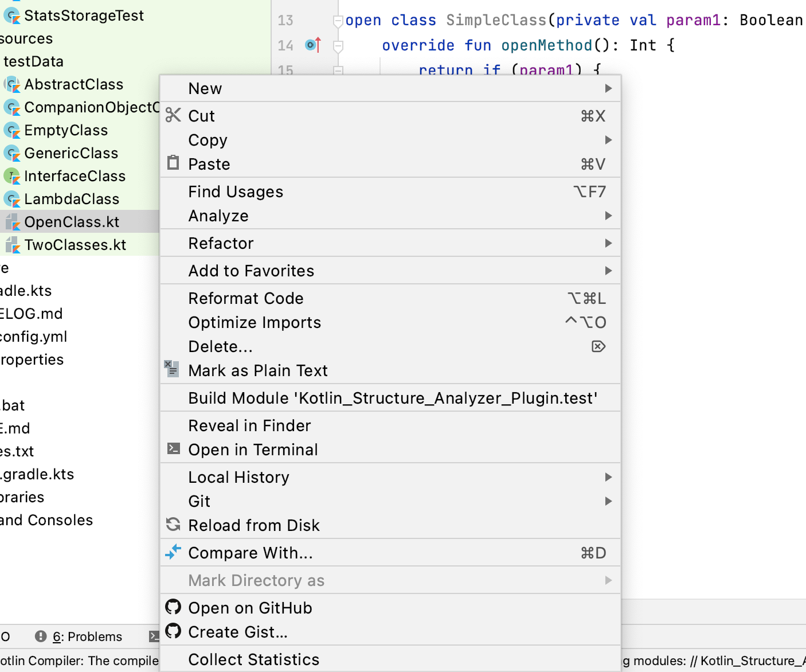Click the EmptyClass Kotlin icon

click(x=12, y=130)
